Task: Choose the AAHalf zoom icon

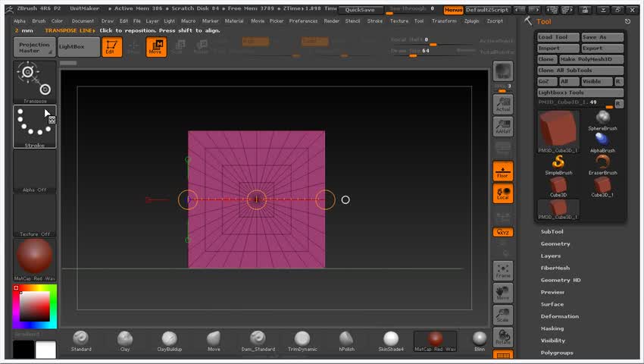Action: (502, 127)
